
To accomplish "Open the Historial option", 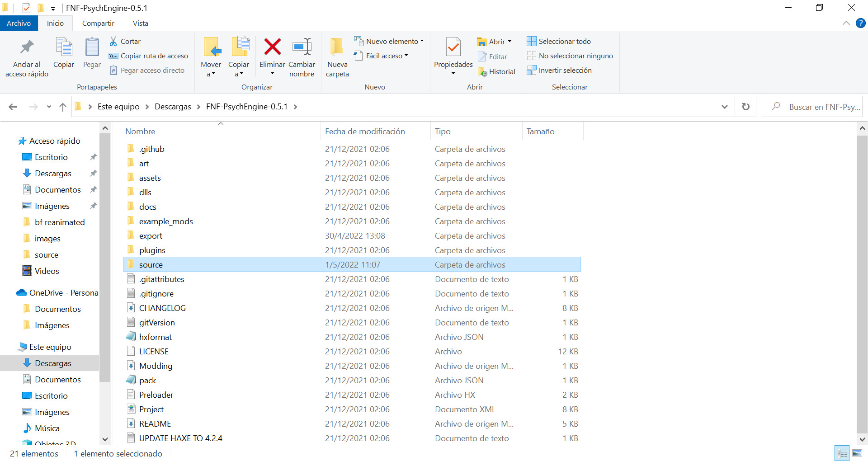I will tap(496, 72).
